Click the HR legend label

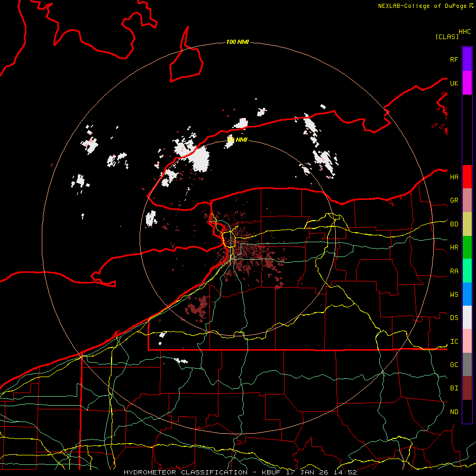pos(454,248)
